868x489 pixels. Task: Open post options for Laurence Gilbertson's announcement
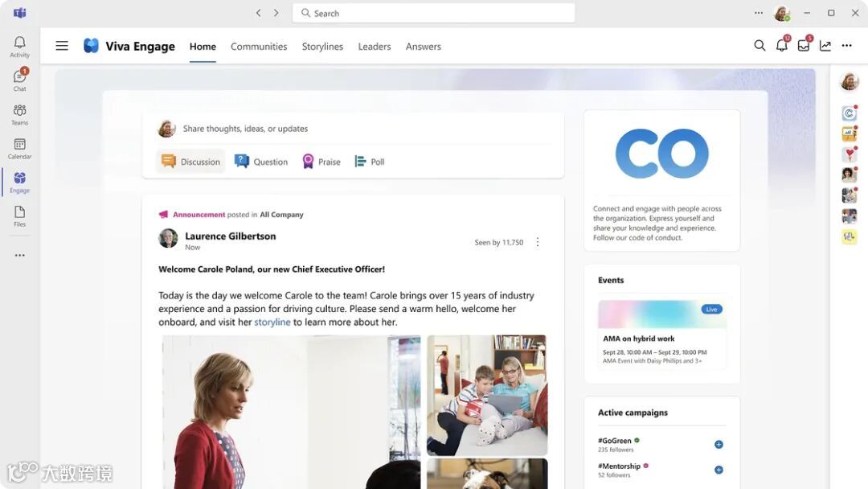(x=538, y=242)
